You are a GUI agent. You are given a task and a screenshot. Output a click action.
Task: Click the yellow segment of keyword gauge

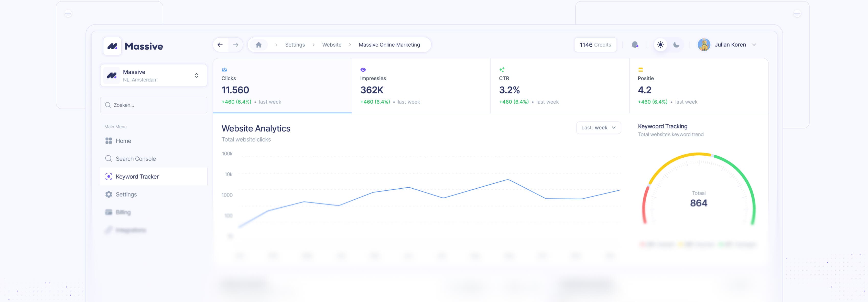click(x=677, y=163)
